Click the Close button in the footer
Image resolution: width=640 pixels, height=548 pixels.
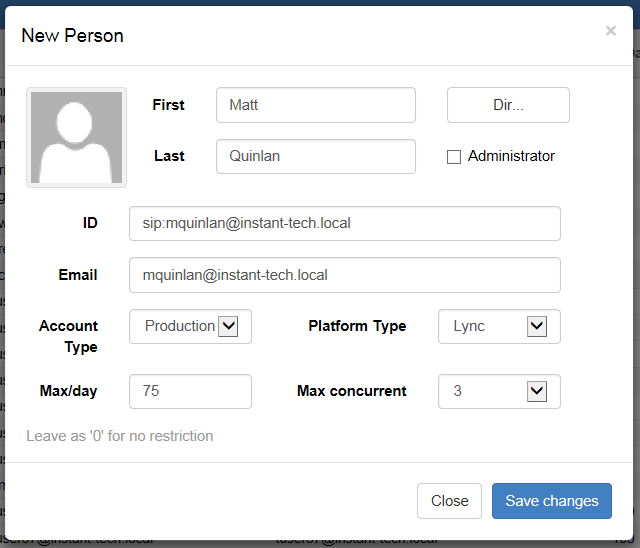[449, 501]
